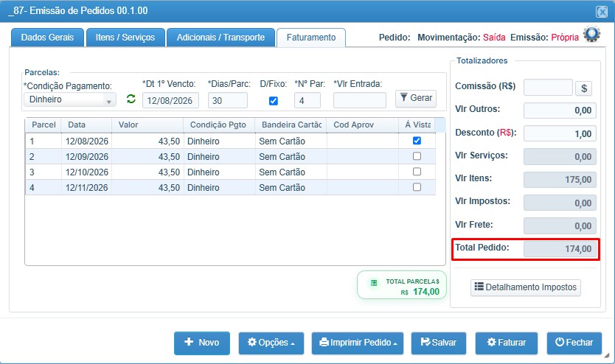The width and height of the screenshot is (615, 364).
Task: Click the À Vista column header
Action: [x=417, y=125]
